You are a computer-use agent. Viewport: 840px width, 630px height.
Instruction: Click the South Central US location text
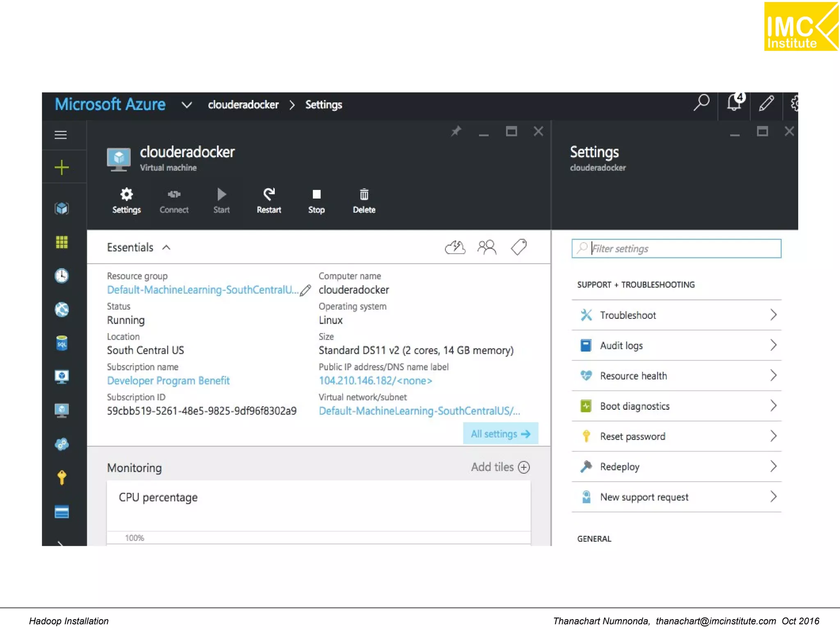tap(146, 350)
